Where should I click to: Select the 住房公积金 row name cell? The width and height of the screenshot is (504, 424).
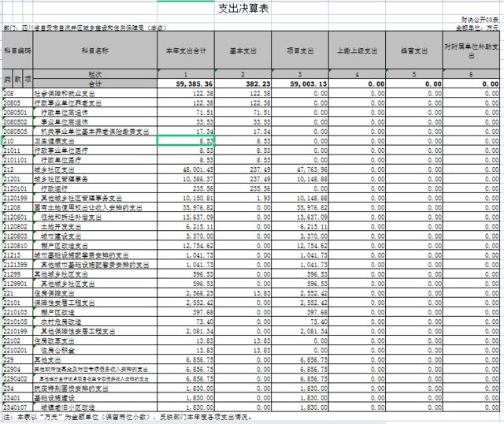[x=95, y=350]
